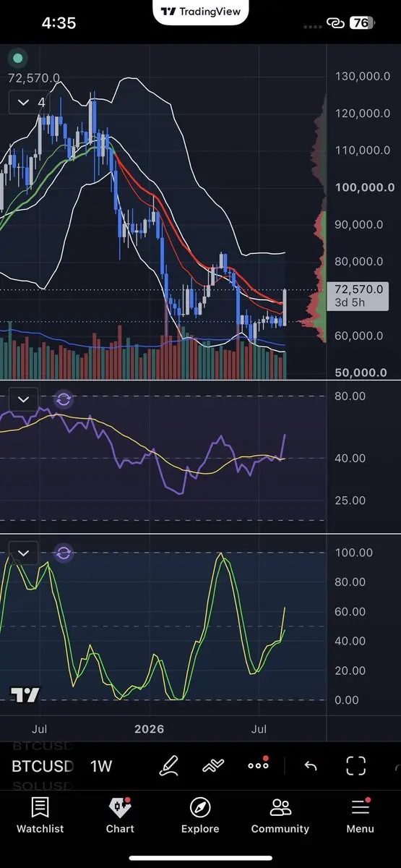Collapse the RSI pane legend chevron

(x=23, y=399)
